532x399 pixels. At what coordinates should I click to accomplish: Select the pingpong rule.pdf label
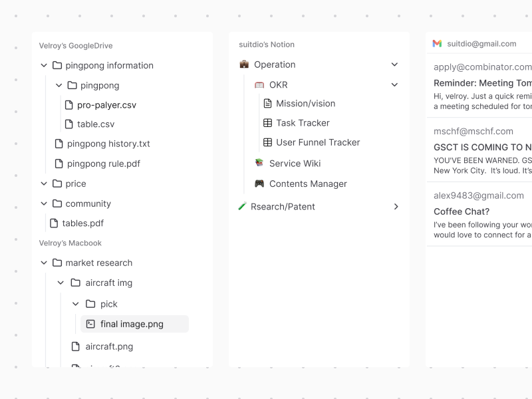(104, 164)
